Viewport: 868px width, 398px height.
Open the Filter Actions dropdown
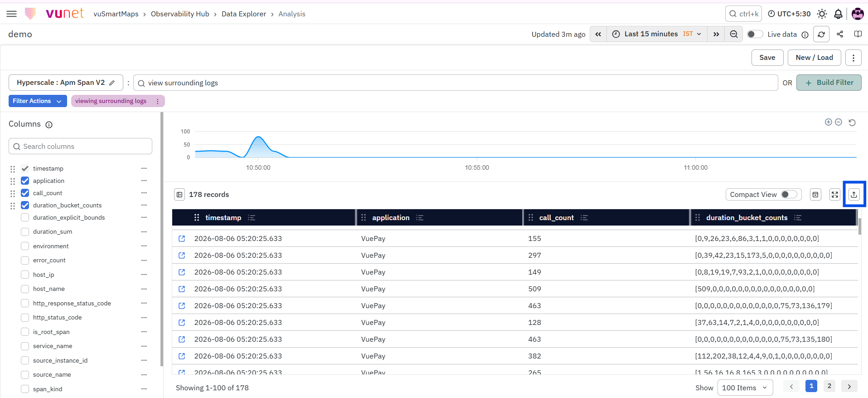[38, 101]
